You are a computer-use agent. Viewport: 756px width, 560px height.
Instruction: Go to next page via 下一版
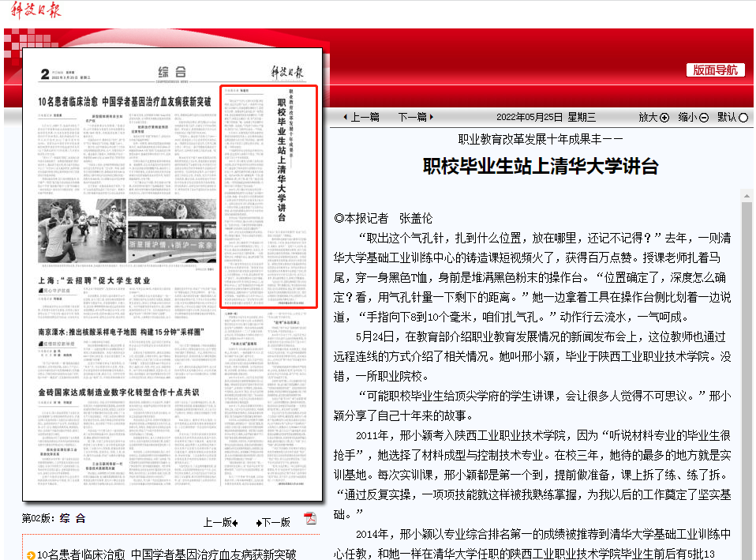point(273,522)
